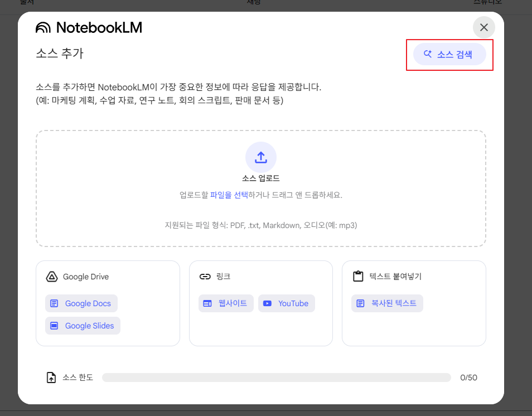Click the upload arrow icon
Image resolution: width=532 pixels, height=416 pixels.
point(261,157)
